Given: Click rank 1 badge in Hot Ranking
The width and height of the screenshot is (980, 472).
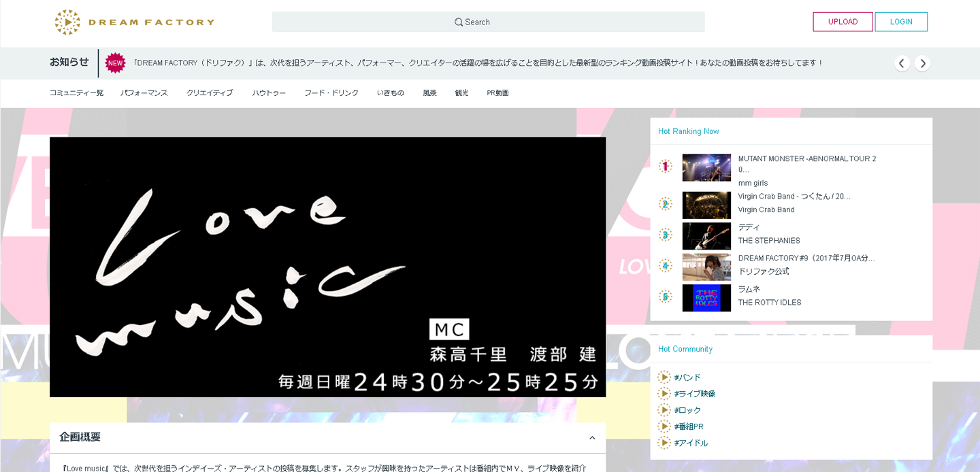Looking at the screenshot, I should point(665,166).
